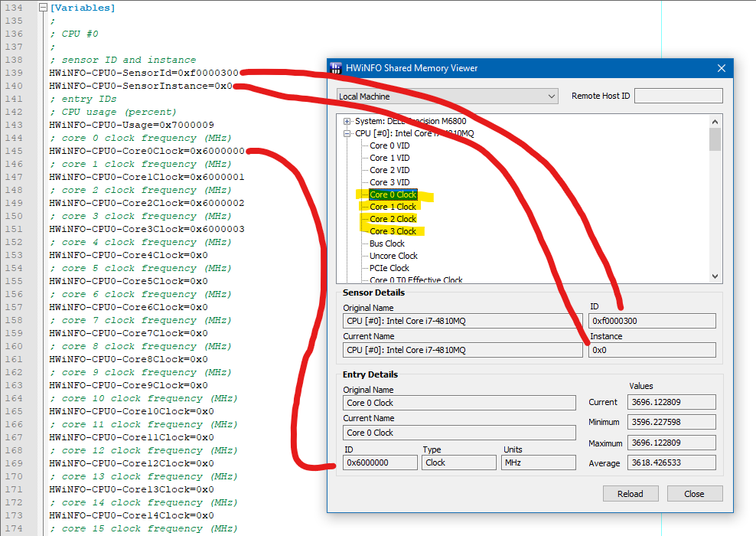Click the Close button
756x536 pixels.
coord(694,493)
